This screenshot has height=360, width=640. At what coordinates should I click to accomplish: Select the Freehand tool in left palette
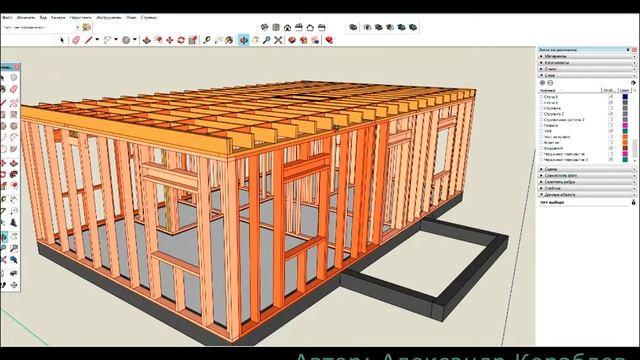(13, 102)
